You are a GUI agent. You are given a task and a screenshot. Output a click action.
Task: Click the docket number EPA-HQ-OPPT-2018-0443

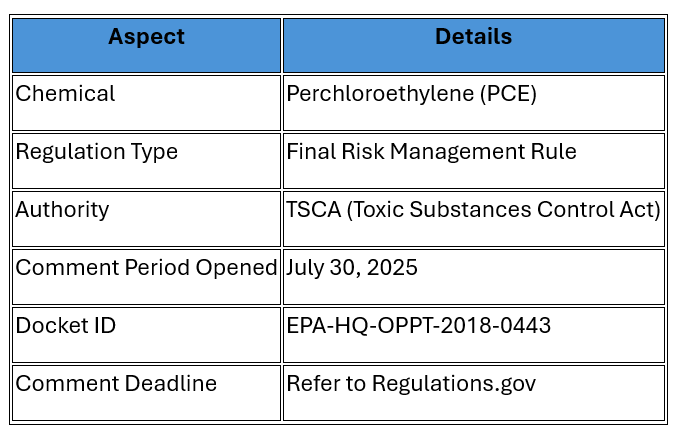point(418,326)
